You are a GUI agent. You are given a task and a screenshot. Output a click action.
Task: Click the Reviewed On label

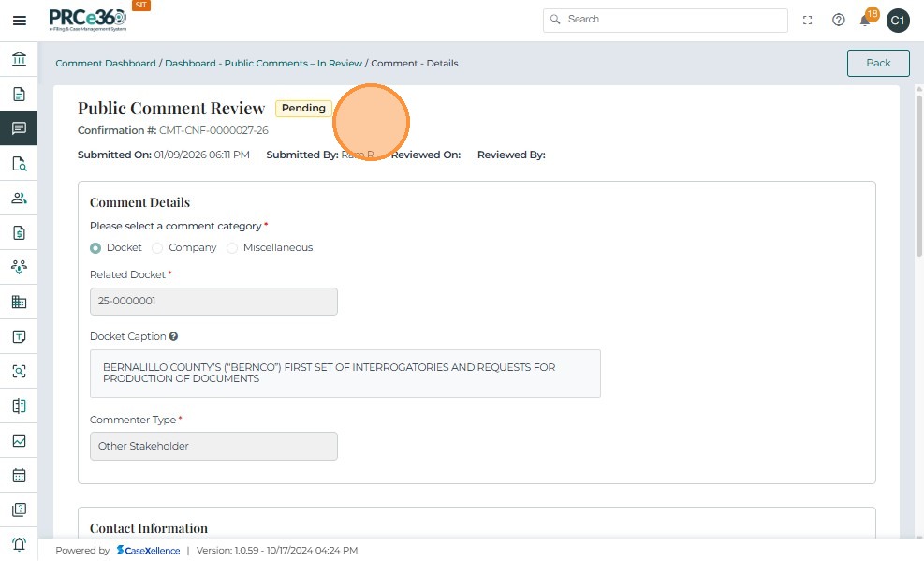point(425,155)
